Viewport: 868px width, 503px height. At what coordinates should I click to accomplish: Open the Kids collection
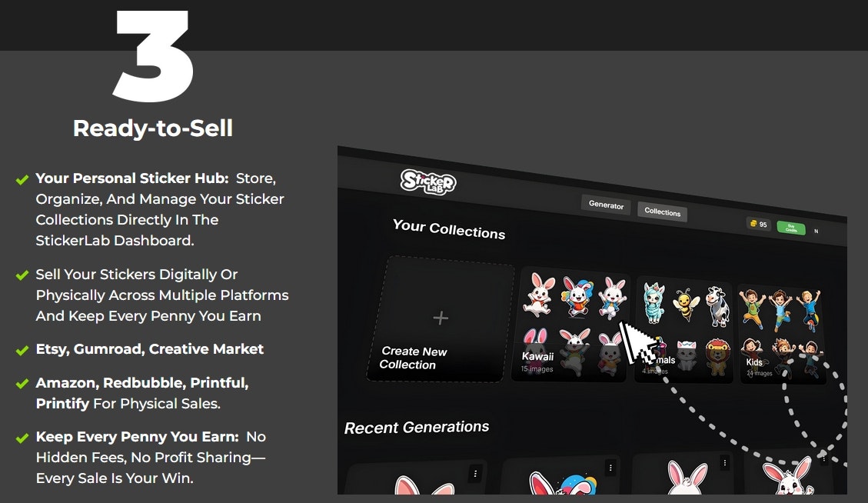pos(783,335)
